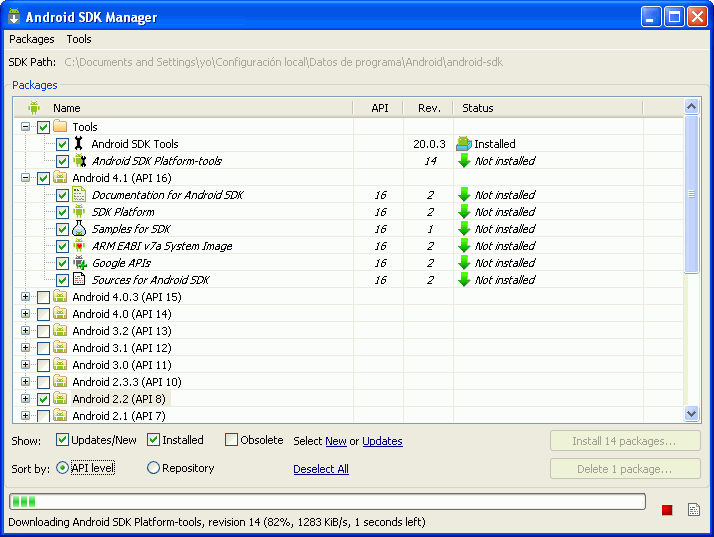This screenshot has width=714, height=537.
Task: Click the download progress bar
Action: pos(327,501)
